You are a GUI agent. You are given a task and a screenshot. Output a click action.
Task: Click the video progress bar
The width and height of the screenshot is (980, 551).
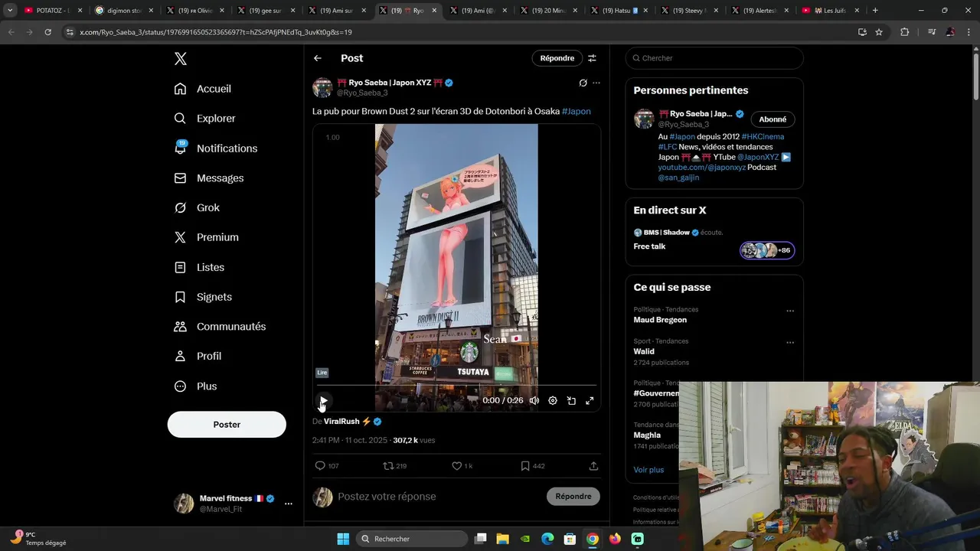pos(456,386)
